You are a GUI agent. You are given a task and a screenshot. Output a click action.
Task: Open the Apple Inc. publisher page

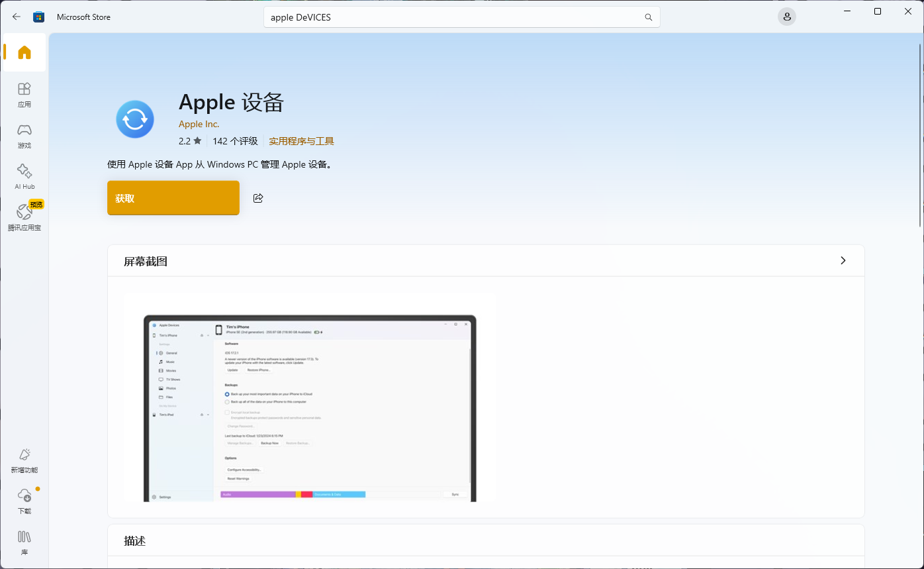point(199,124)
